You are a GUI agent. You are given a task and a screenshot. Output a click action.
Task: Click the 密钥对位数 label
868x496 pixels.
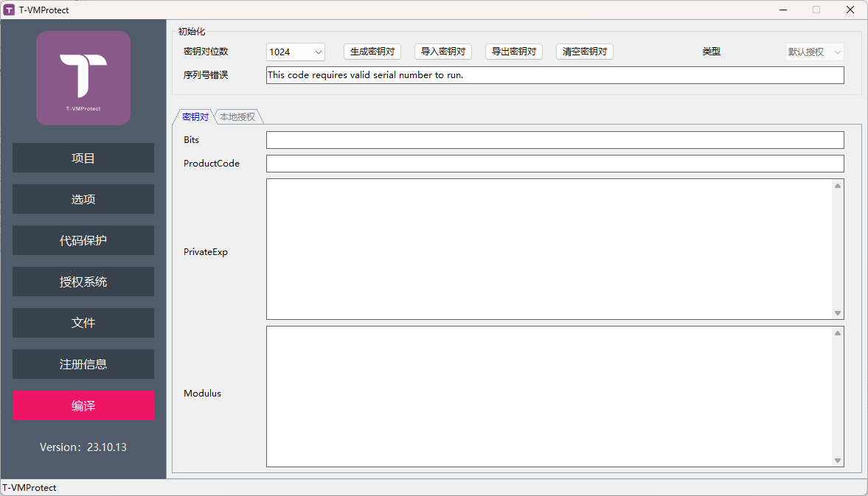click(x=206, y=52)
